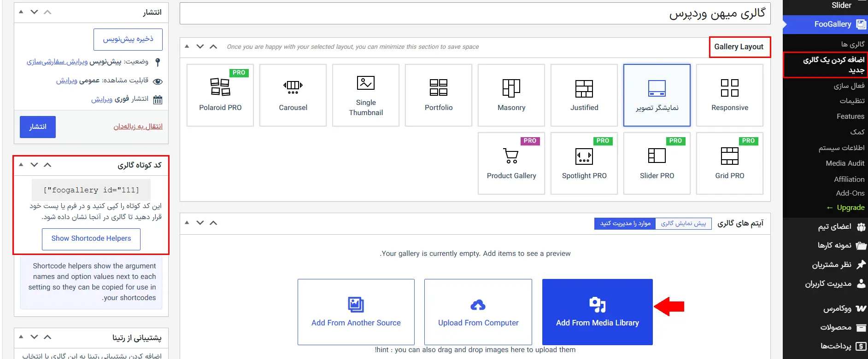This screenshot has width=868, height=359.
Task: Select the Polaroid PRO gallery layout
Action: pos(220,95)
